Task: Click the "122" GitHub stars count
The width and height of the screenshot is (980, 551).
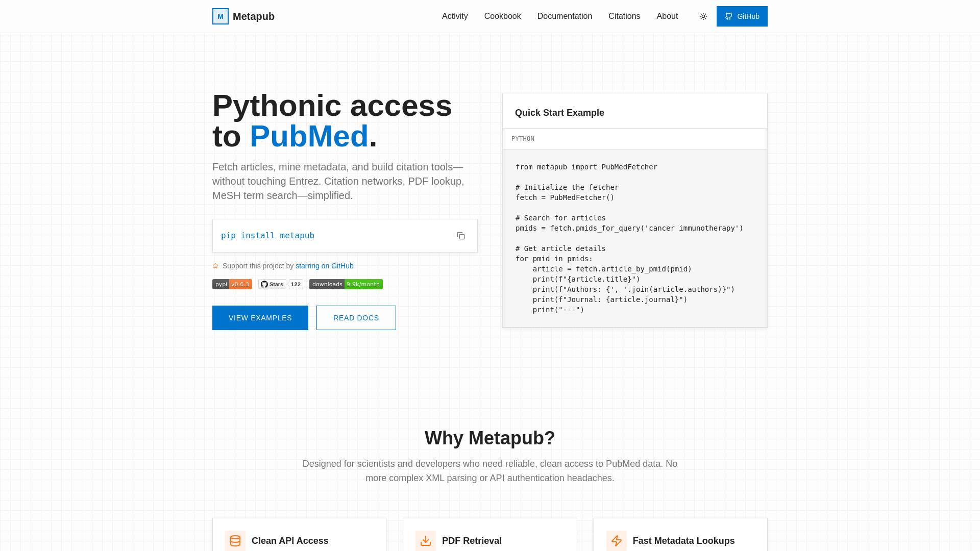Action: click(x=295, y=284)
